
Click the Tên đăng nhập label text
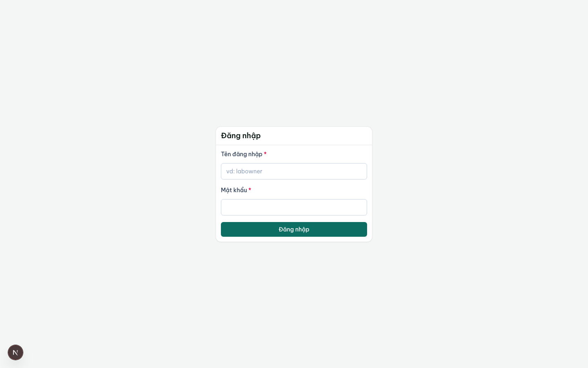click(242, 154)
